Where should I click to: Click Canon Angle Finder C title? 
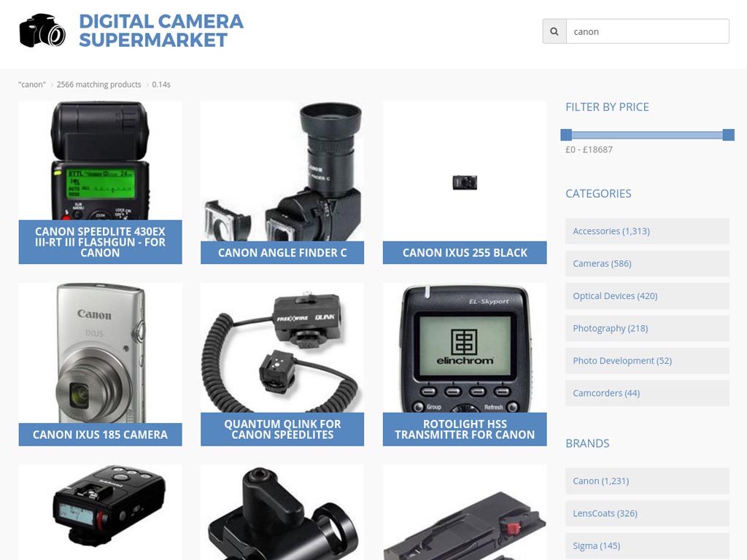[x=282, y=253]
